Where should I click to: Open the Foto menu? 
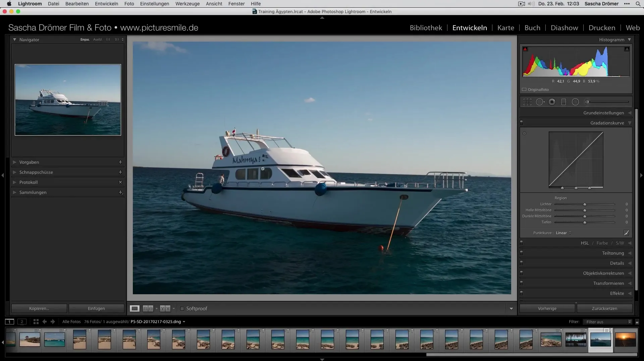(x=129, y=4)
